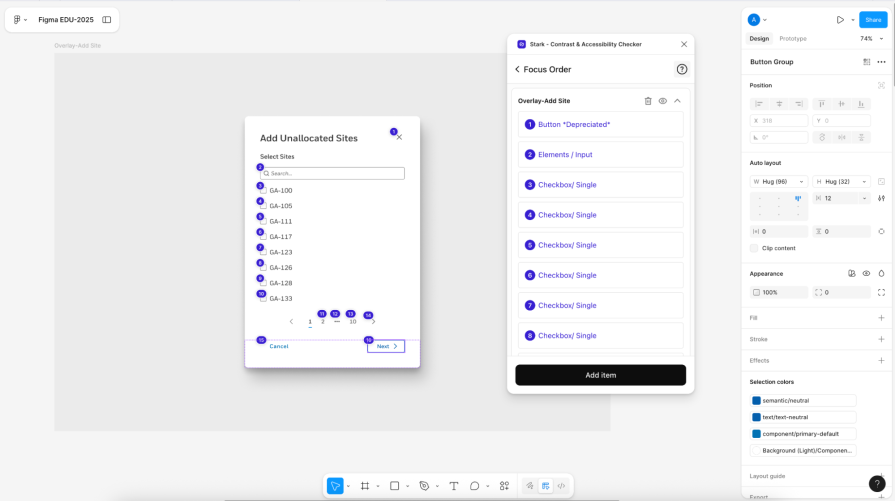Click the Draw mode icon in bottom toolbar
The width and height of the screenshot is (895, 501).
click(x=530, y=486)
